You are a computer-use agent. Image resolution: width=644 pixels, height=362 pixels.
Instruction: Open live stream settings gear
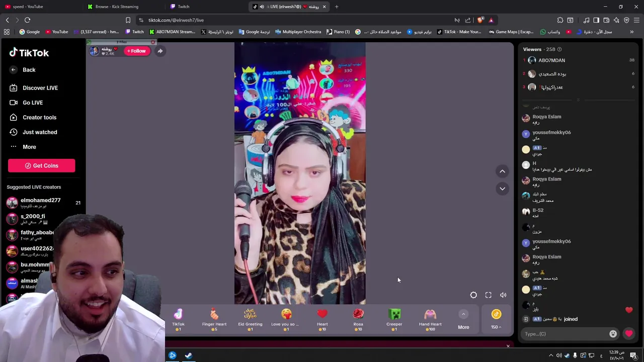pyautogui.click(x=473, y=295)
